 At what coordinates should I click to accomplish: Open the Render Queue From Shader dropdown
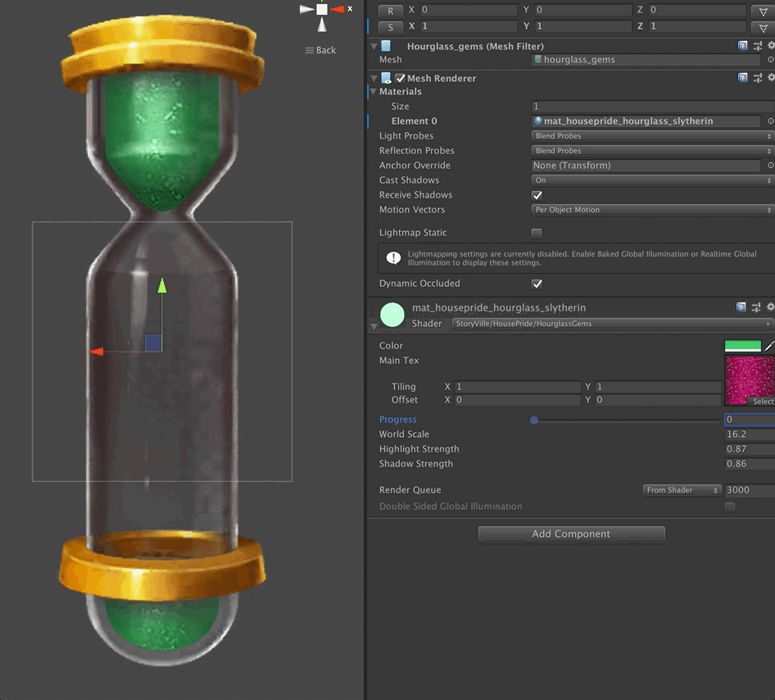click(682, 490)
